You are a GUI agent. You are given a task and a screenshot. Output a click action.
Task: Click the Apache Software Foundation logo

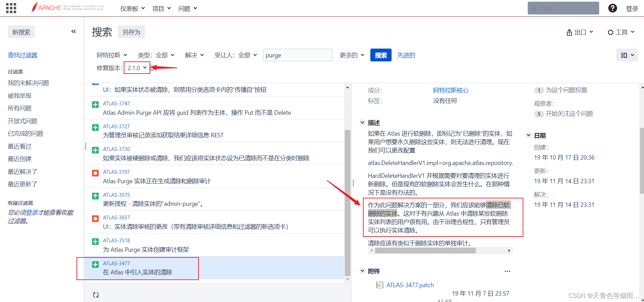pos(67,8)
